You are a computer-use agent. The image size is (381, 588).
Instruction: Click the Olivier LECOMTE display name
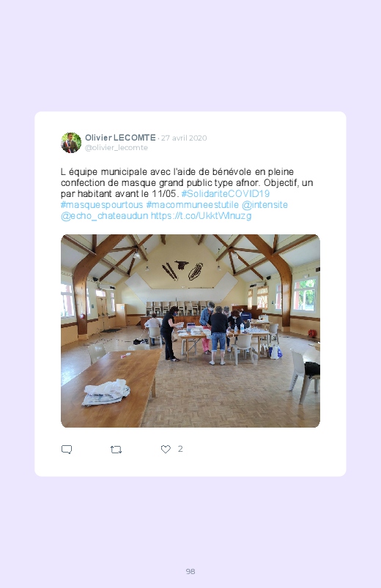(120, 138)
